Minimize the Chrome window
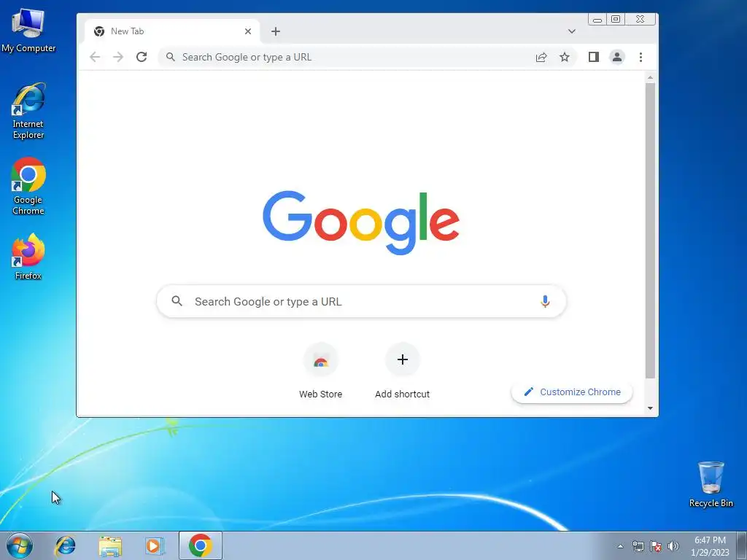747x560 pixels. [597, 20]
